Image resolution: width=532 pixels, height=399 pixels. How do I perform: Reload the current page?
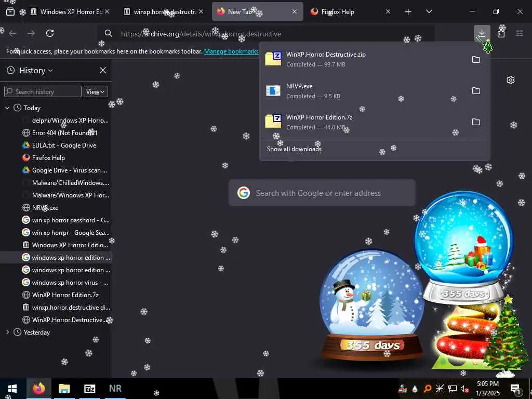tap(50, 33)
